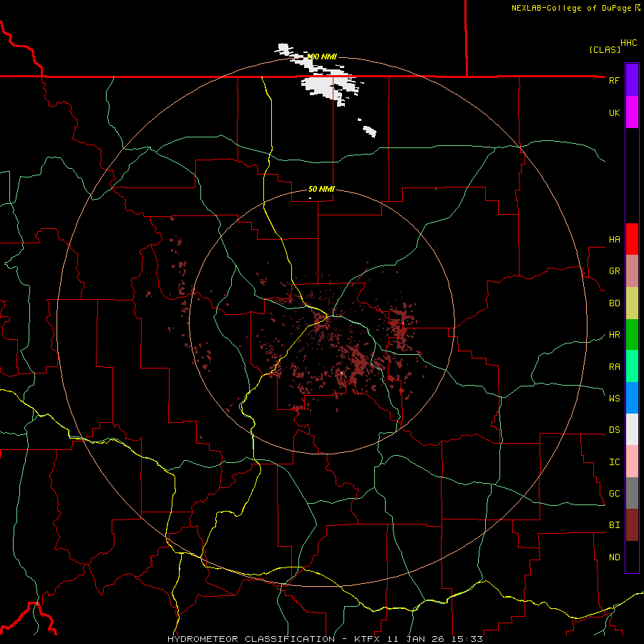Select the WS blue legend color block

(x=632, y=398)
